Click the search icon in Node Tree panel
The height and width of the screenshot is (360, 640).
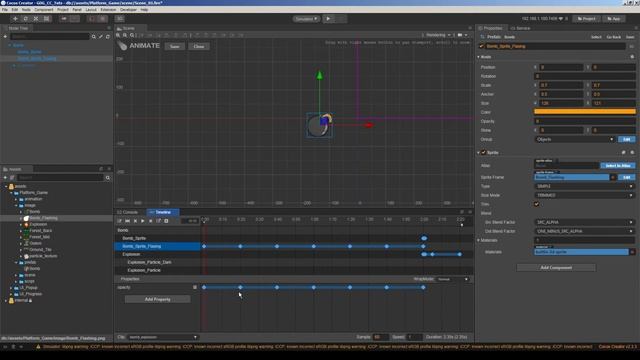point(93,37)
